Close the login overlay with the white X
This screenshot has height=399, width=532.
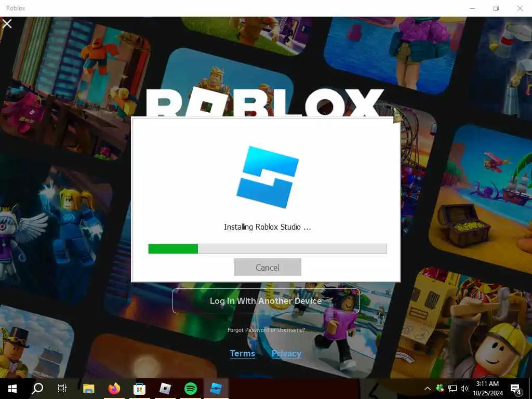click(x=7, y=24)
